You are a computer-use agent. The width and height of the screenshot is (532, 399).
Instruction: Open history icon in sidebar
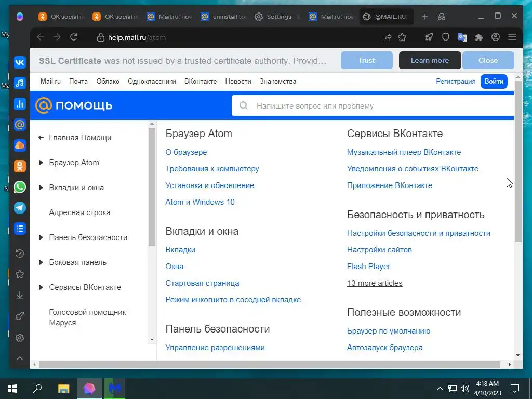[x=20, y=253]
